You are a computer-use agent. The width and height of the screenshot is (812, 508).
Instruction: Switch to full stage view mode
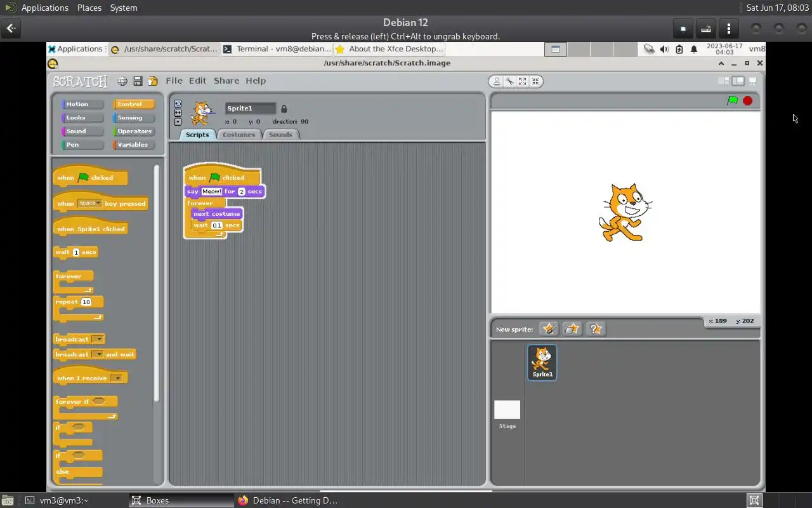pyautogui.click(x=738, y=81)
